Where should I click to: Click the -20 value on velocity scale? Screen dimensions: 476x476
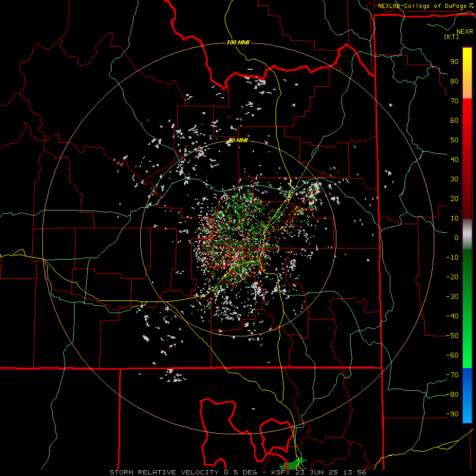pyautogui.click(x=452, y=277)
